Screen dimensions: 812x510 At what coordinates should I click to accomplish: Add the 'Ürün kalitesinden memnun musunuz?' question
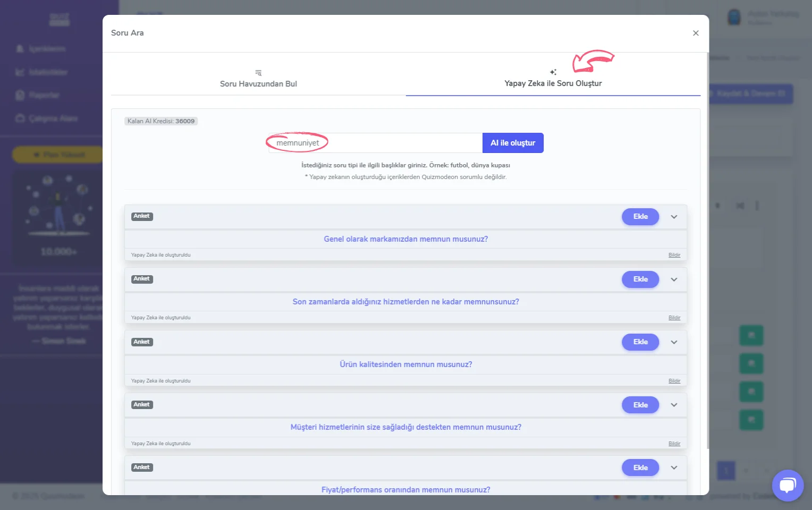pyautogui.click(x=640, y=342)
